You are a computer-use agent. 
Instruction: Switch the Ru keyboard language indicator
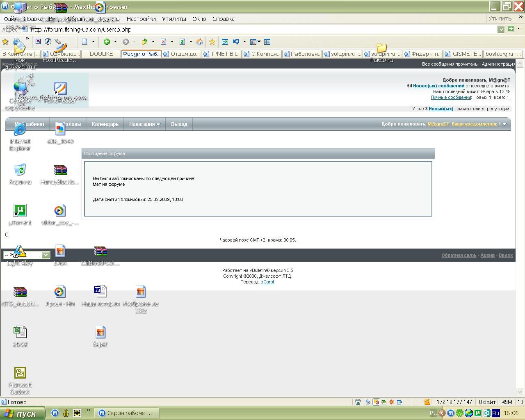pyautogui.click(x=495, y=413)
